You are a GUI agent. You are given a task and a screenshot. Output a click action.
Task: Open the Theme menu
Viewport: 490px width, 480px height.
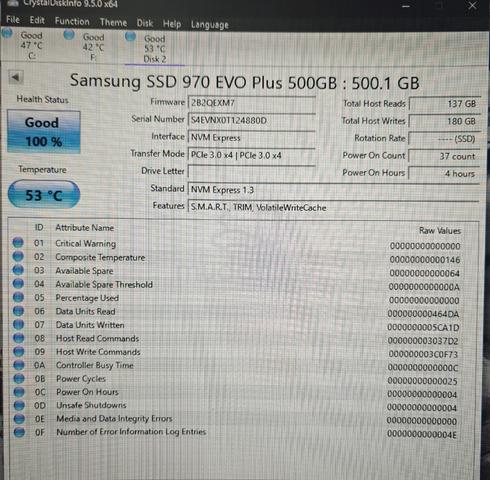tap(113, 22)
